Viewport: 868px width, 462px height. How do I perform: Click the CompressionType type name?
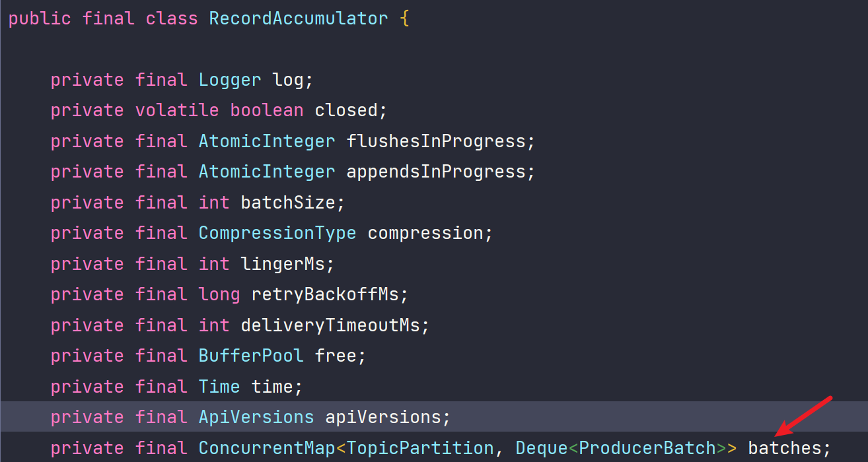click(277, 233)
